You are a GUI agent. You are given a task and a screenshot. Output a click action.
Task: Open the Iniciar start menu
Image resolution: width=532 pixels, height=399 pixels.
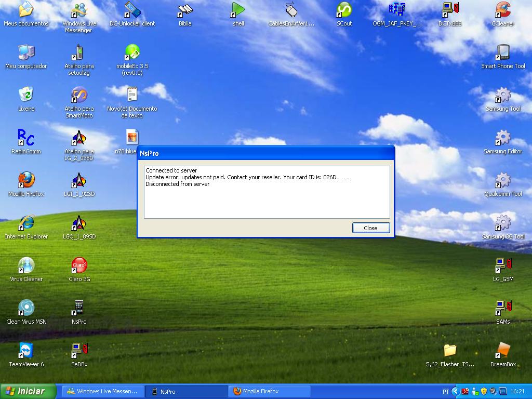[28, 391]
